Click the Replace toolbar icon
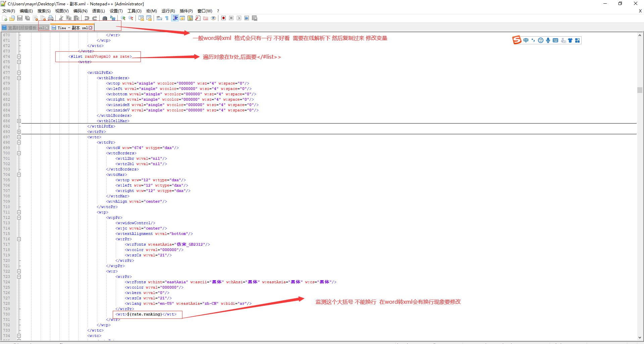 (x=113, y=18)
